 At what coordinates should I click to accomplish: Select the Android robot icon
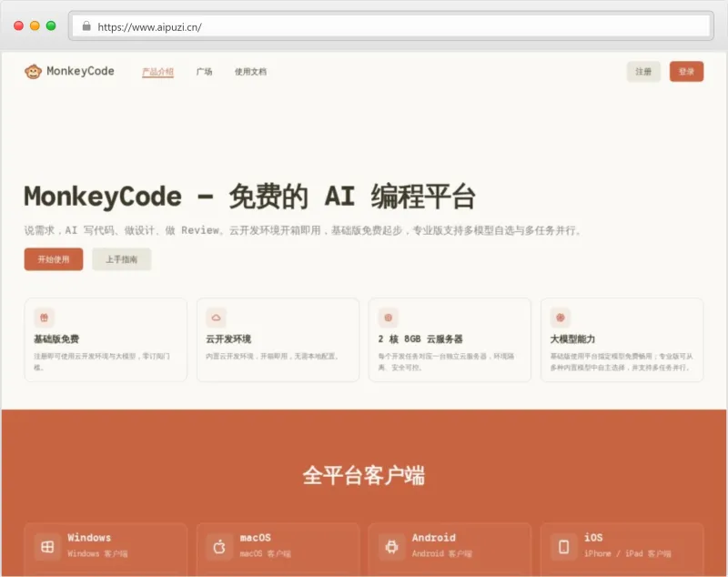(x=393, y=545)
